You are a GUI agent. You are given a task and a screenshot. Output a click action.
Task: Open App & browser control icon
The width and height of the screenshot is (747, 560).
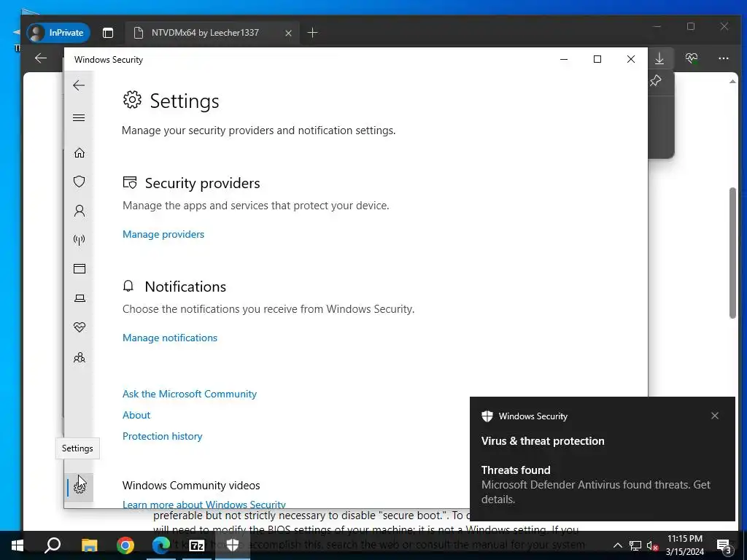click(x=79, y=268)
